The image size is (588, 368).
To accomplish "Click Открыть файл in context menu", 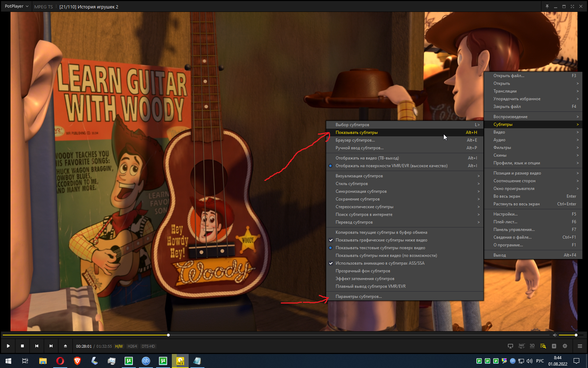I will tap(533, 76).
